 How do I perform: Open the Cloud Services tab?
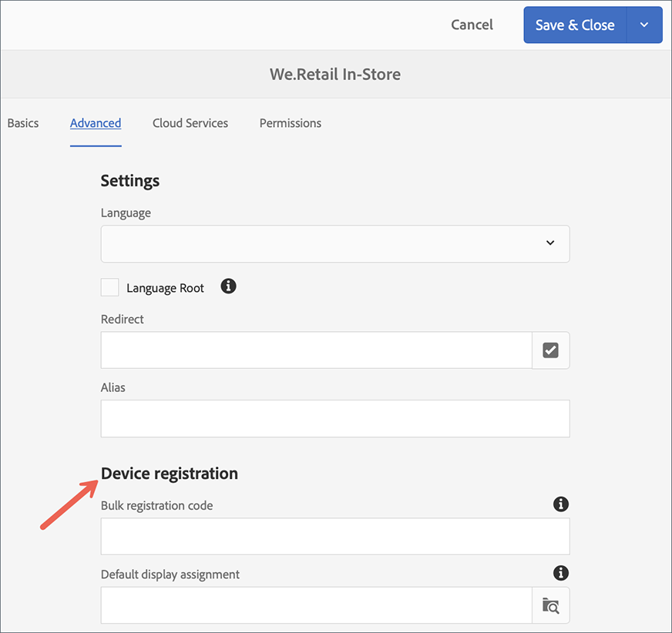coord(190,123)
